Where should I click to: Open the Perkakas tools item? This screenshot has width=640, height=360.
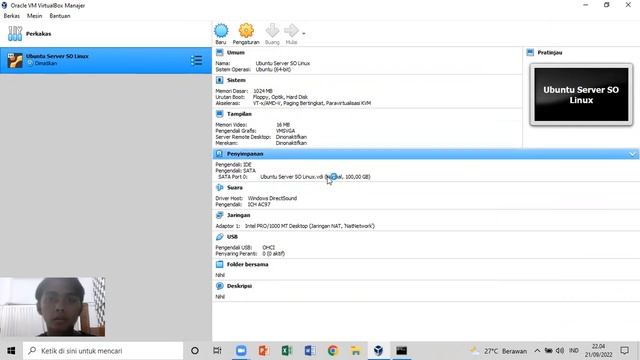[x=106, y=34]
